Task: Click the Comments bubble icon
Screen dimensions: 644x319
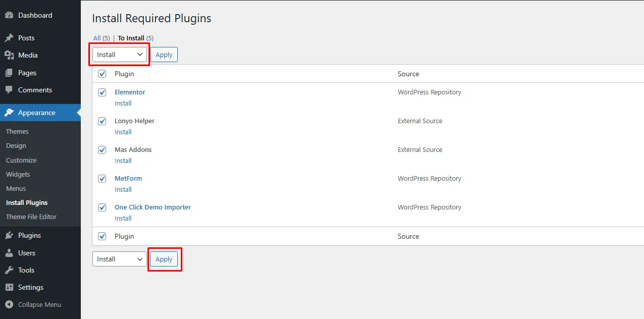Action: [9, 90]
